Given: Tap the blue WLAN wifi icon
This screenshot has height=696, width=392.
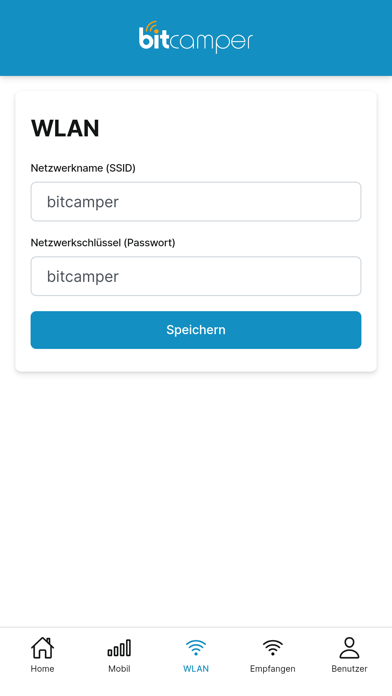Looking at the screenshot, I should (x=196, y=648).
